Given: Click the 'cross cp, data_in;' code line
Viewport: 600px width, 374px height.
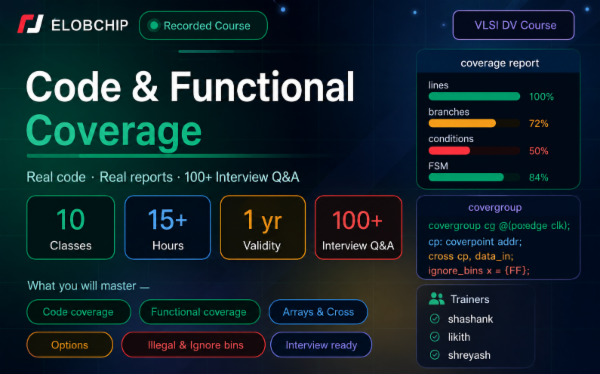Looking at the screenshot, I should [x=471, y=256].
